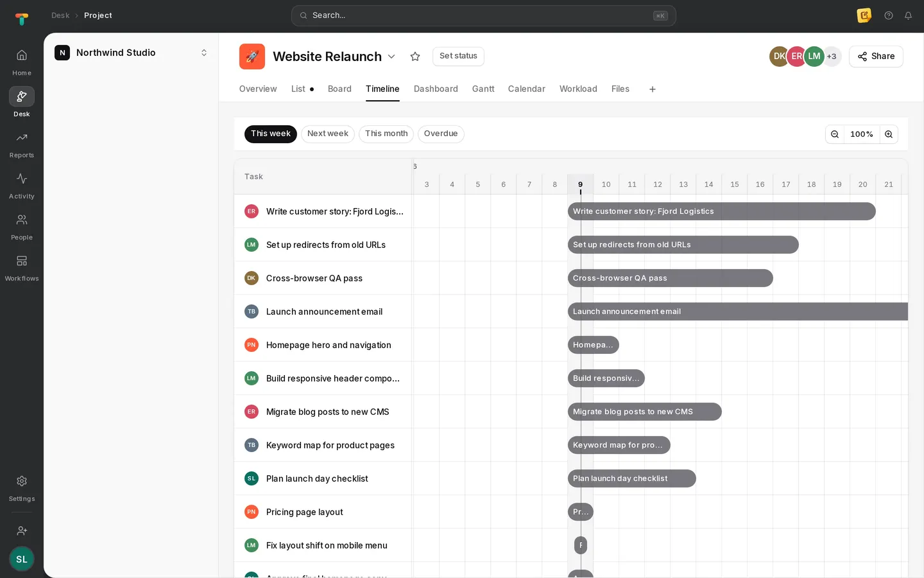Click the Plan launch day checklist bar
The width and height of the screenshot is (924, 578).
[632, 478]
